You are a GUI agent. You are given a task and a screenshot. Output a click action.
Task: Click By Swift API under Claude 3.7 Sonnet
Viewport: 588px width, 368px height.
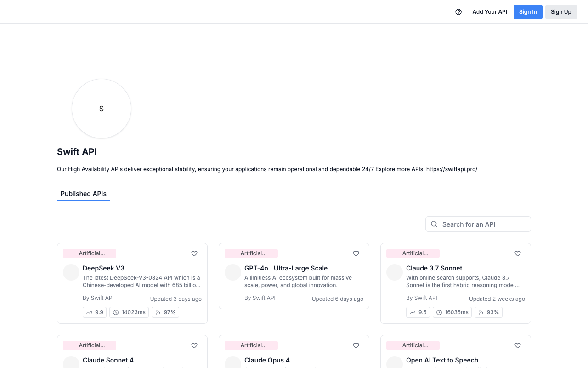(x=422, y=298)
